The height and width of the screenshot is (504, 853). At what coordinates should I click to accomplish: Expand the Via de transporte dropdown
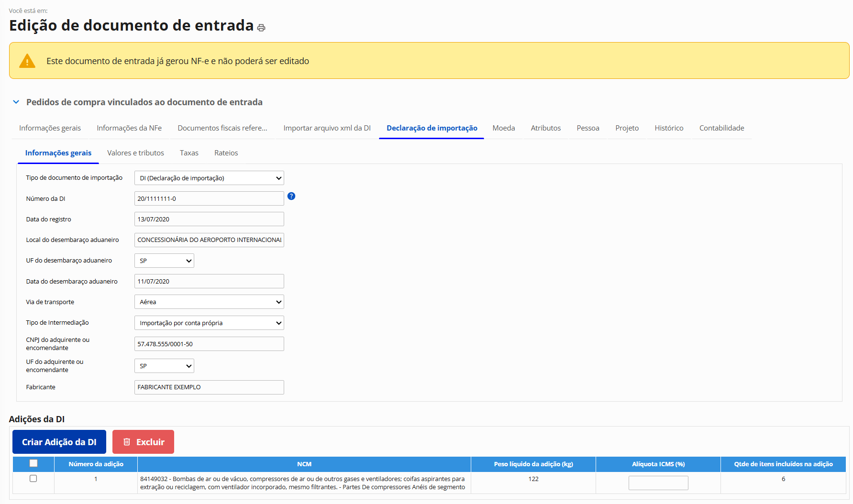click(x=209, y=302)
